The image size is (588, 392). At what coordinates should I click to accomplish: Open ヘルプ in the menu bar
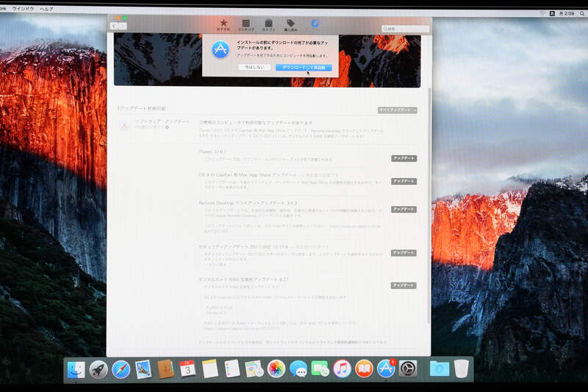click(x=46, y=9)
